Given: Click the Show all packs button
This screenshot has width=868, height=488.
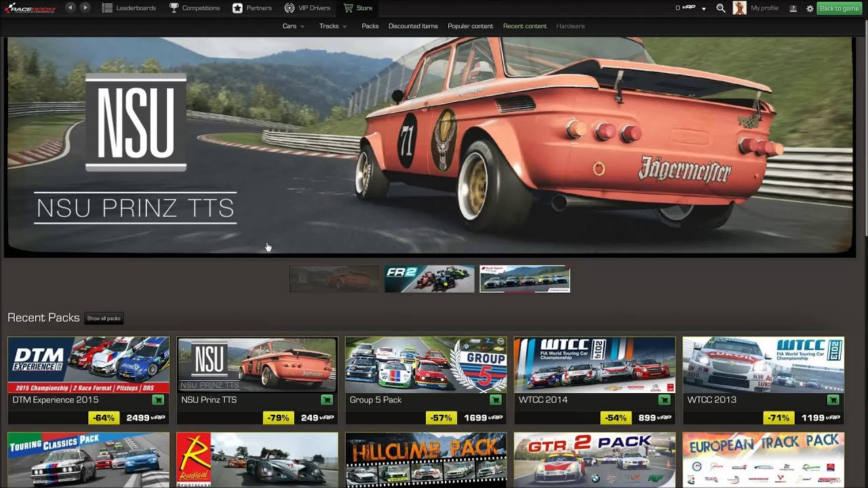Looking at the screenshot, I should pyautogui.click(x=104, y=318).
